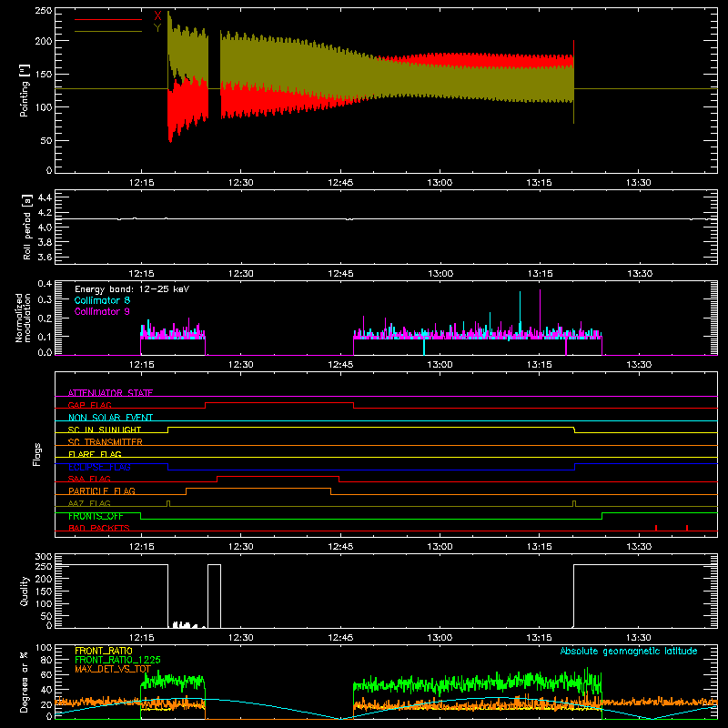Click the yellow FRONT_RATIO legend label
This screenshot has width=728, height=728.
tap(104, 651)
